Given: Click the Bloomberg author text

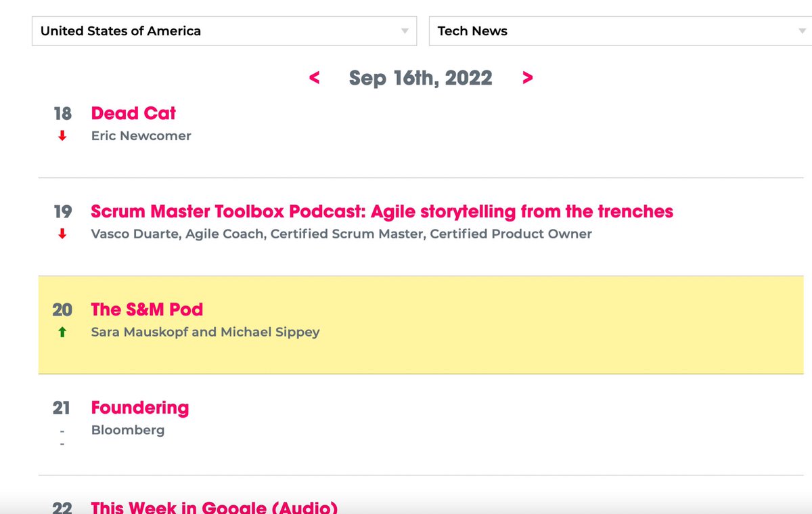Looking at the screenshot, I should pyautogui.click(x=128, y=430).
